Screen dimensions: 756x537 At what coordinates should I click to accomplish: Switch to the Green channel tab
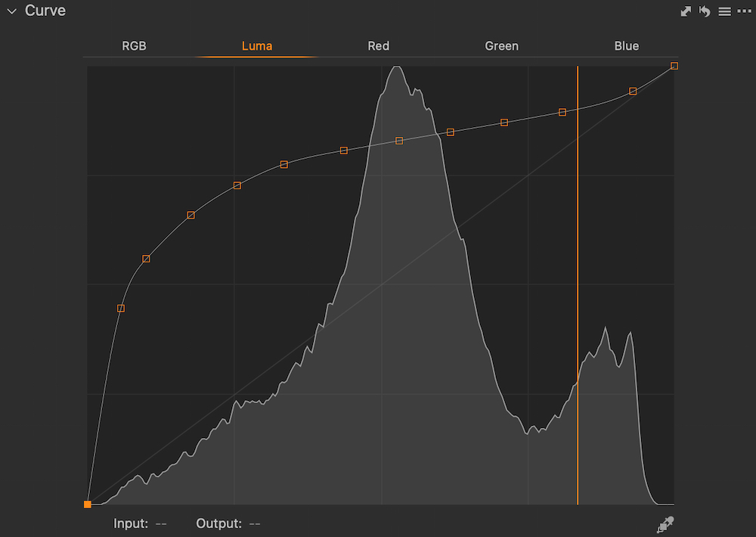click(502, 46)
